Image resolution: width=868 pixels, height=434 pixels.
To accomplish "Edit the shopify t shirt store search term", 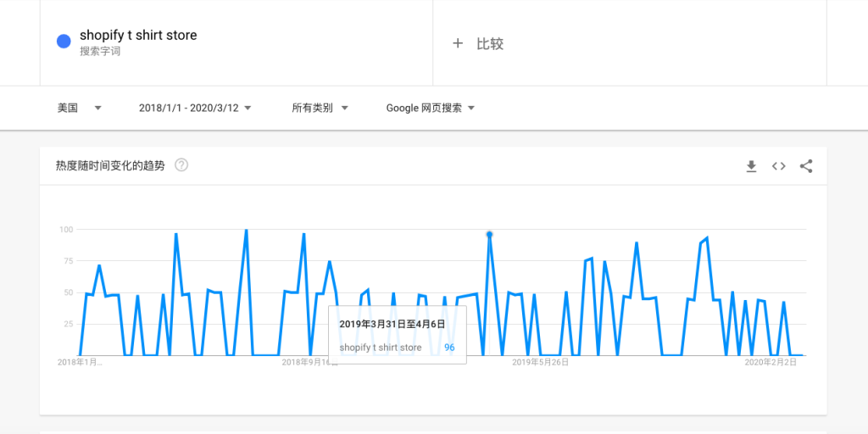I will pyautogui.click(x=138, y=36).
